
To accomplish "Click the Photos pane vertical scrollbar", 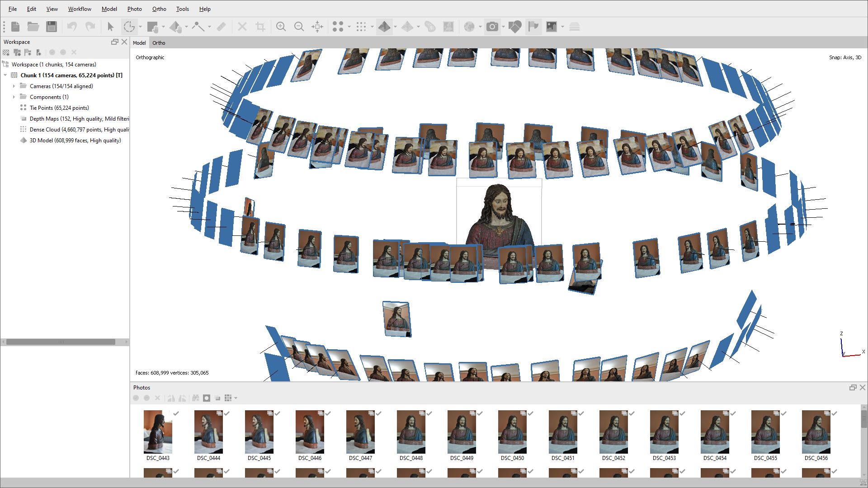I will [x=864, y=418].
